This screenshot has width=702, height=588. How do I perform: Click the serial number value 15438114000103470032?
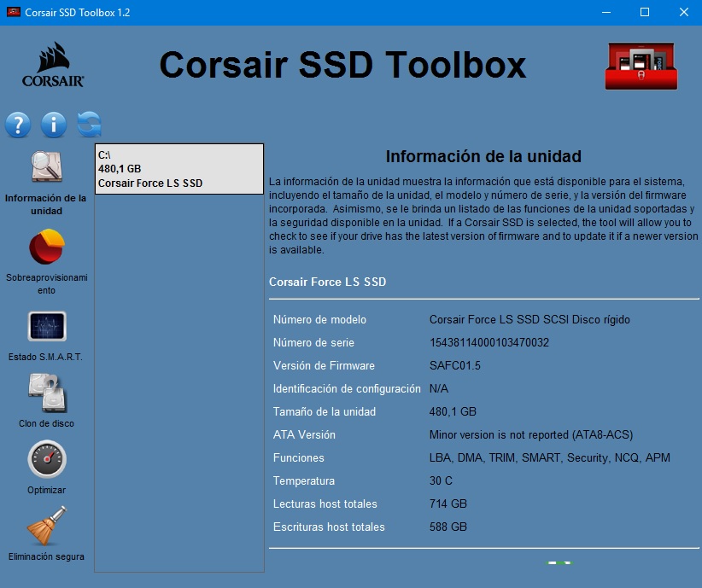488,343
